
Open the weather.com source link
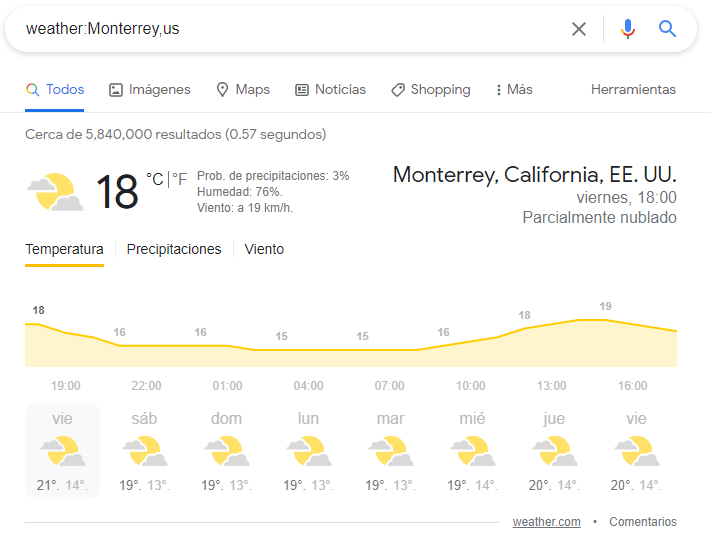[x=546, y=522]
